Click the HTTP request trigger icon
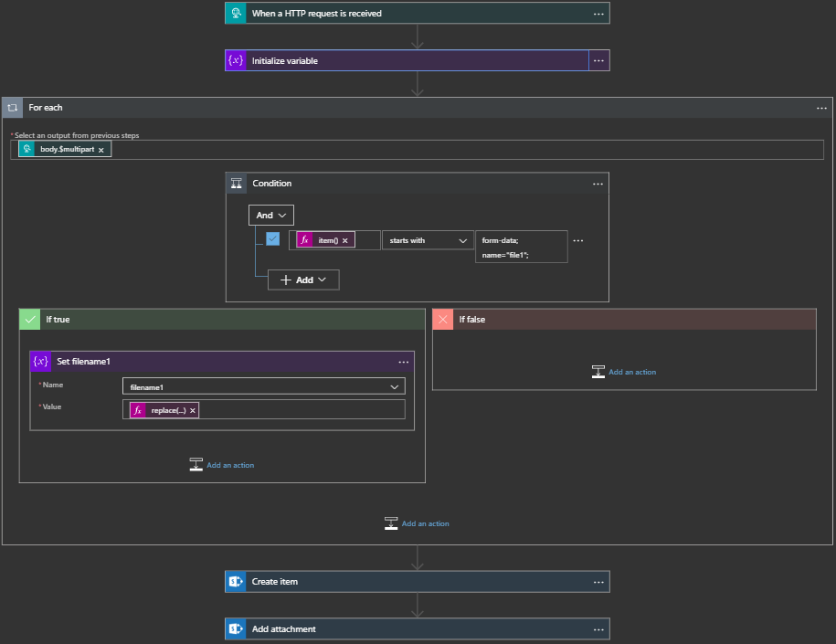Screen dimensions: 836x644 point(237,14)
